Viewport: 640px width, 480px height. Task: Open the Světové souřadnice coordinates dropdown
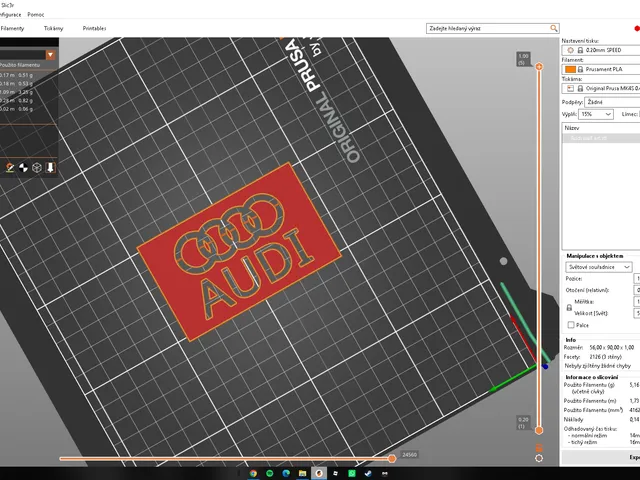click(599, 267)
